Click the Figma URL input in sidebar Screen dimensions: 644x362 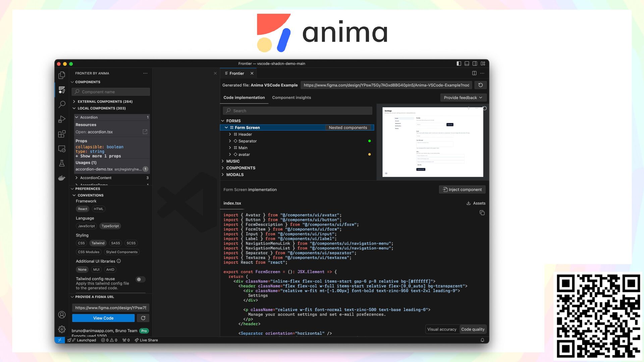pyautogui.click(x=111, y=308)
